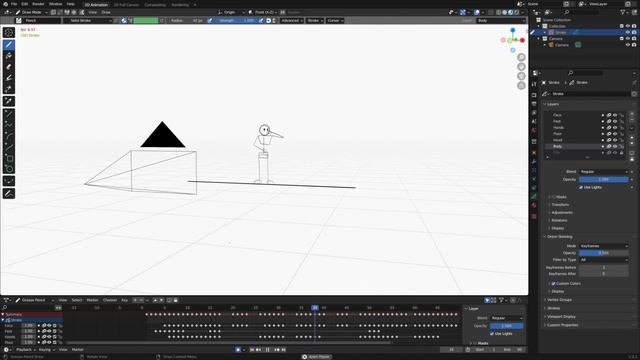Select the Curve tool

pos(9,147)
